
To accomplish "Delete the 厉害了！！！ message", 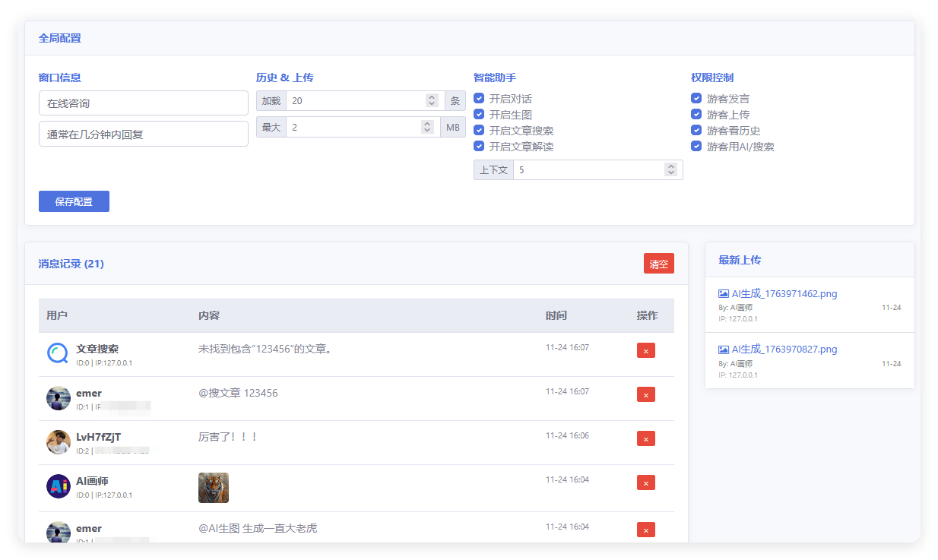I will point(645,438).
